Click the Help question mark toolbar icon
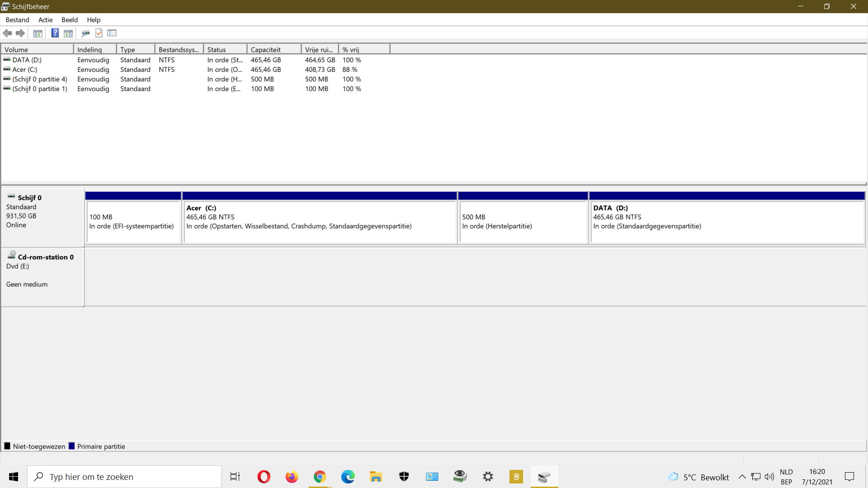Screen dimensions: 868x488 pos(55,33)
